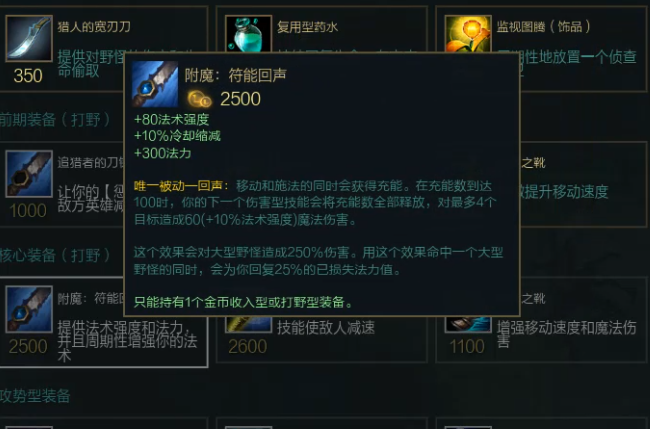Click the 追猎者的刀锋 blade icon

(29, 174)
